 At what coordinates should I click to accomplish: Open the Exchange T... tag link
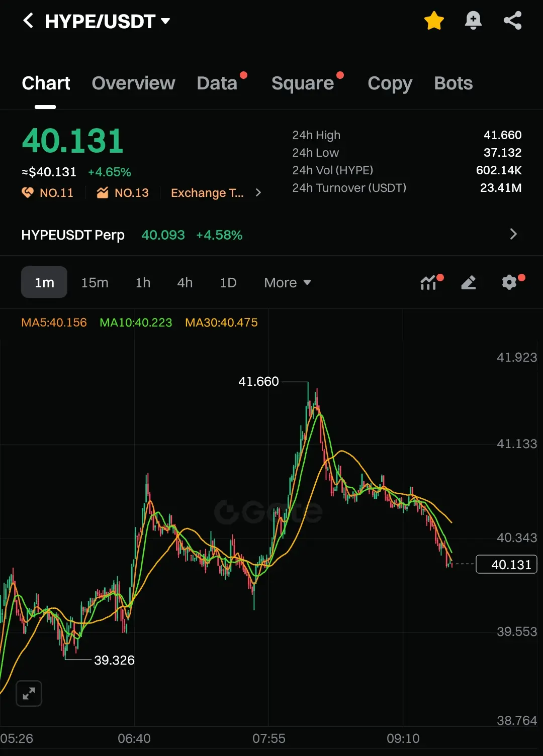207,193
